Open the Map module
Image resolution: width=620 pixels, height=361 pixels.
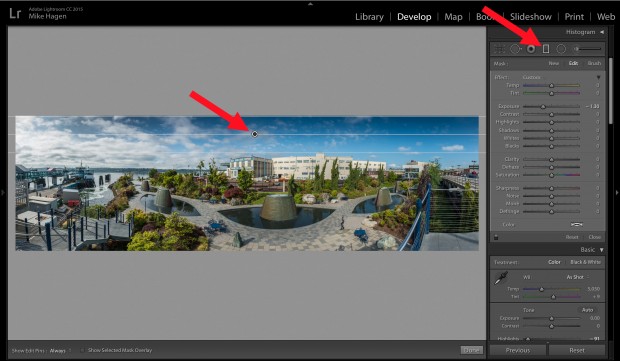[x=453, y=17]
